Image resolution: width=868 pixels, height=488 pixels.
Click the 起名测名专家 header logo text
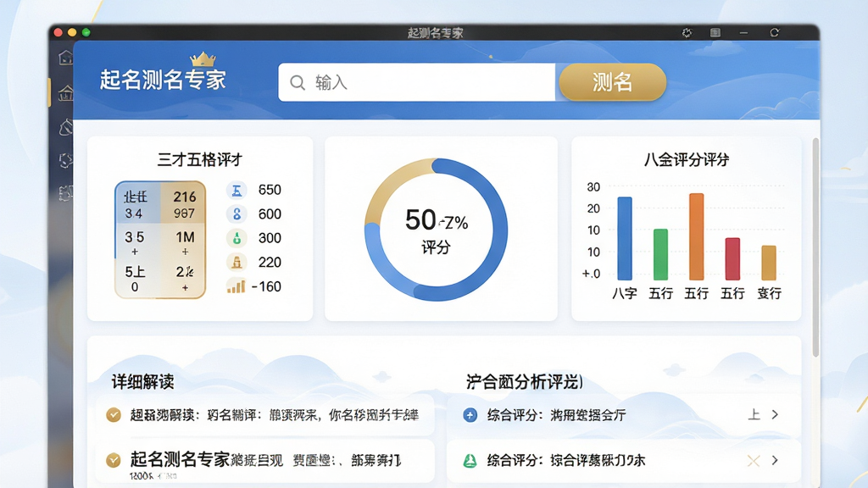(x=164, y=80)
